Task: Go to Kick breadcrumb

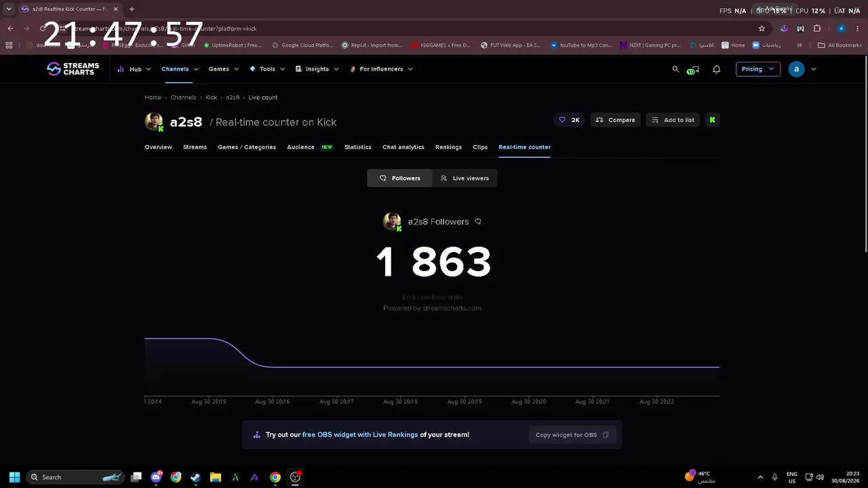Action: pyautogui.click(x=212, y=98)
